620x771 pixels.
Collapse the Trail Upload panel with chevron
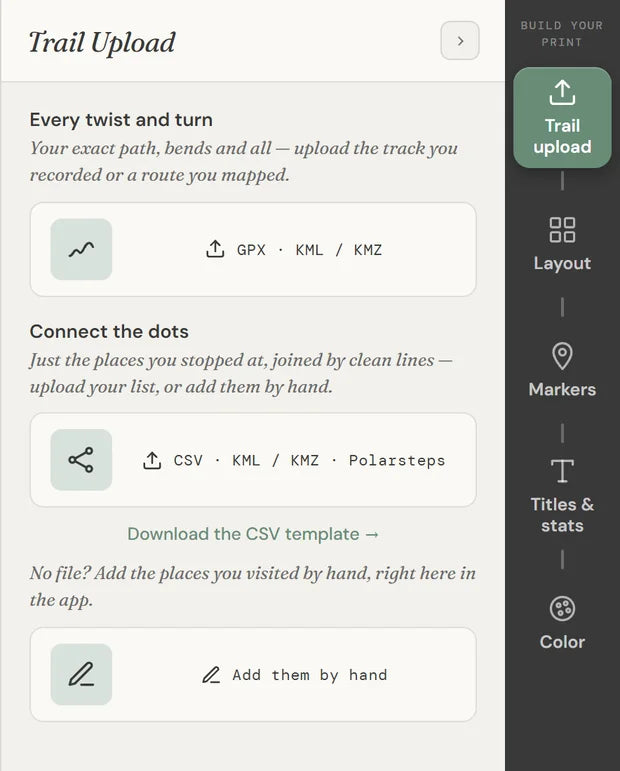click(460, 41)
